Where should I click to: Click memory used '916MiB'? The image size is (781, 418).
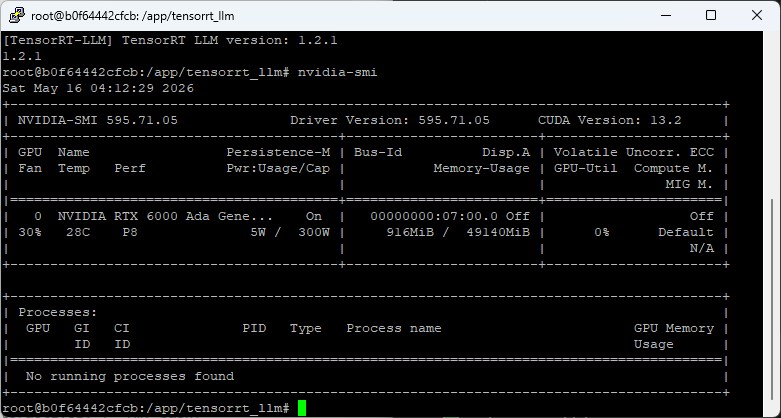pos(410,232)
